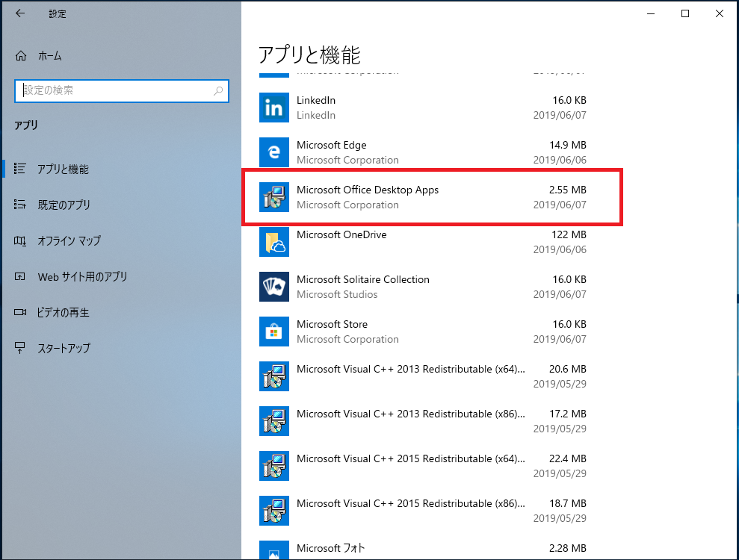Select Visual C++ 2013 Redistributable (x64) entry
The width and height of the screenshot is (739, 560).
[423, 376]
